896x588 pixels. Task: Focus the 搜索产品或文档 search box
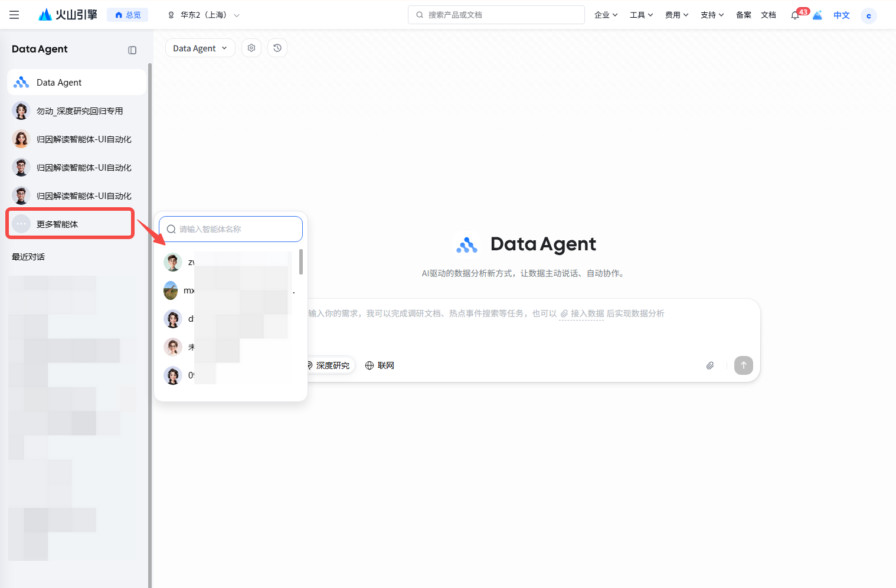[496, 15]
